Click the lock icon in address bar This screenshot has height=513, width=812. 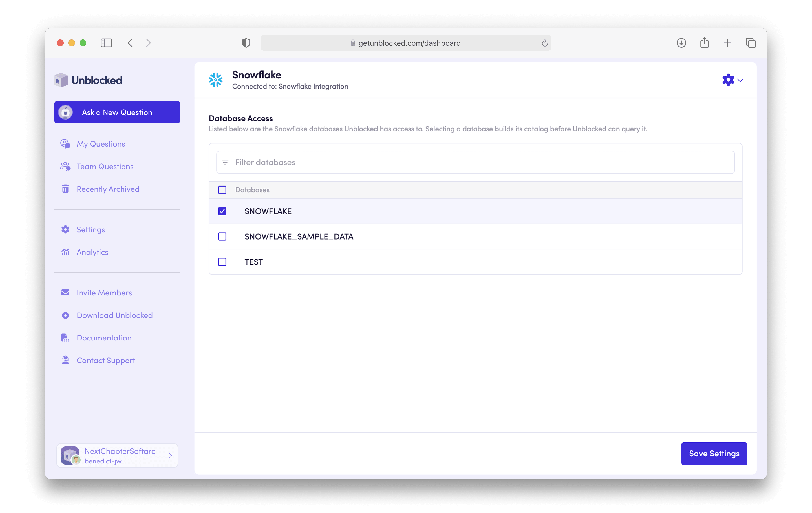353,43
